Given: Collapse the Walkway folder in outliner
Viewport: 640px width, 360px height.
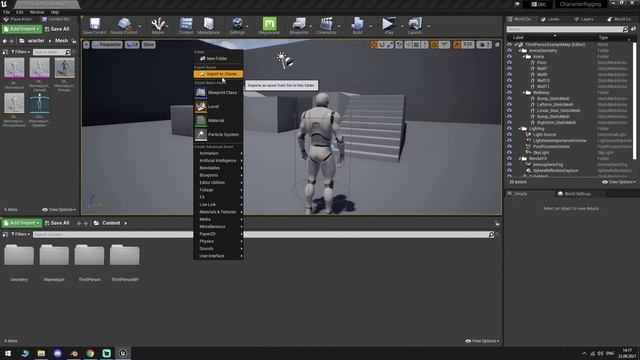Looking at the screenshot, I should (x=524, y=93).
